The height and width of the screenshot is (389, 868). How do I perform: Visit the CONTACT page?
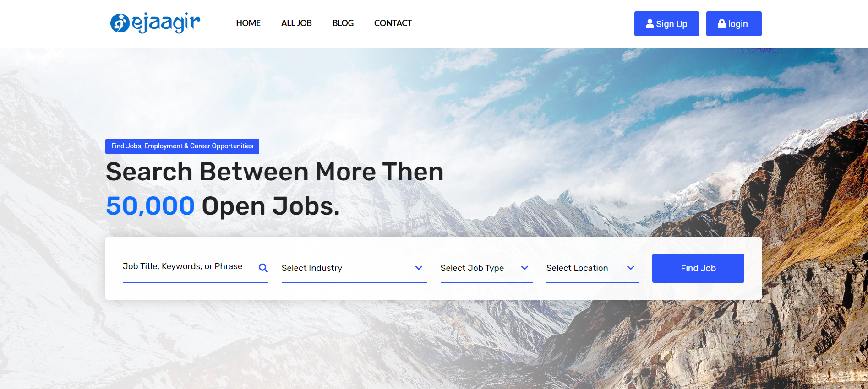click(x=393, y=23)
